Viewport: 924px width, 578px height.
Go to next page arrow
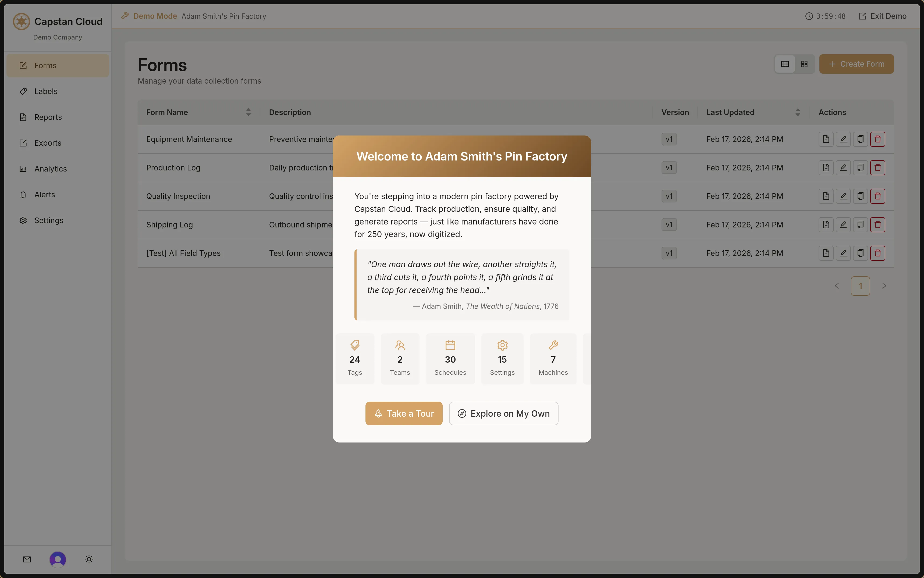pyautogui.click(x=884, y=286)
